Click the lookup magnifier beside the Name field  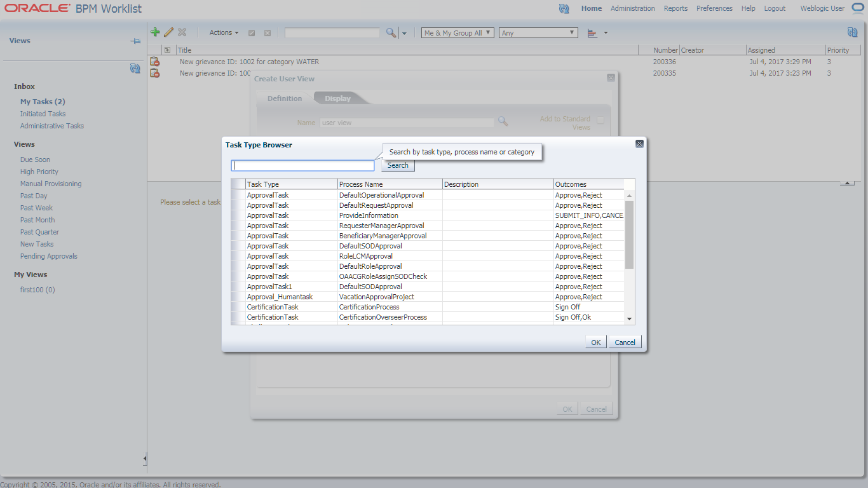click(x=503, y=121)
